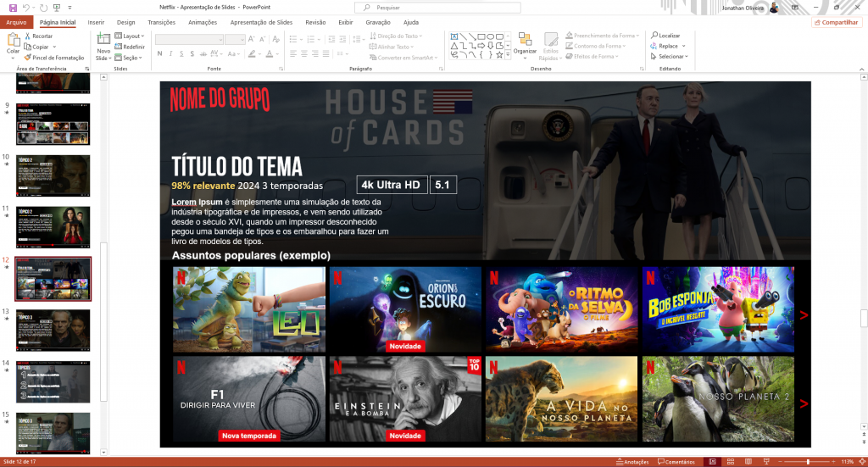
Task: Collapse the ribbon with chevron arrow
Action: coord(862,69)
